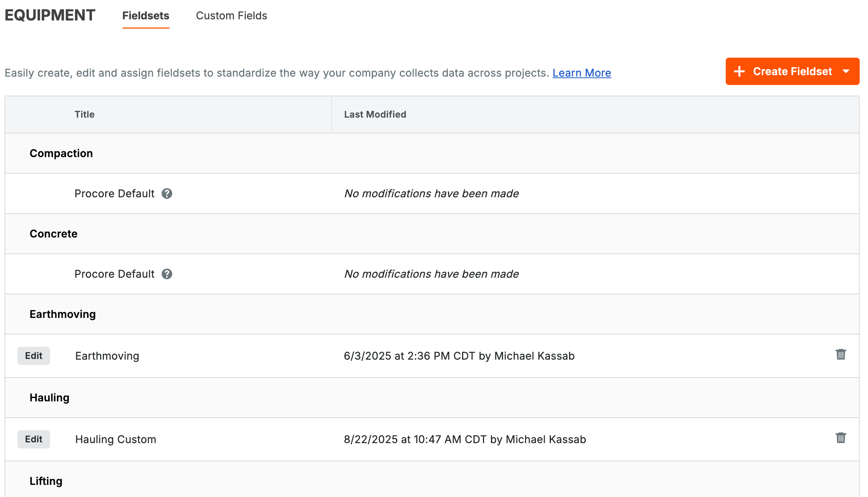Delete the Hauling Custom fieldset trash icon

tap(841, 438)
